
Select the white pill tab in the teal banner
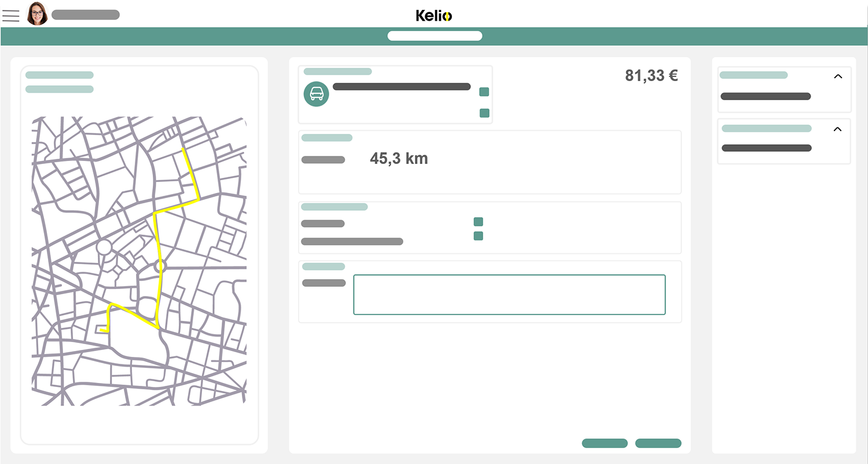point(435,35)
